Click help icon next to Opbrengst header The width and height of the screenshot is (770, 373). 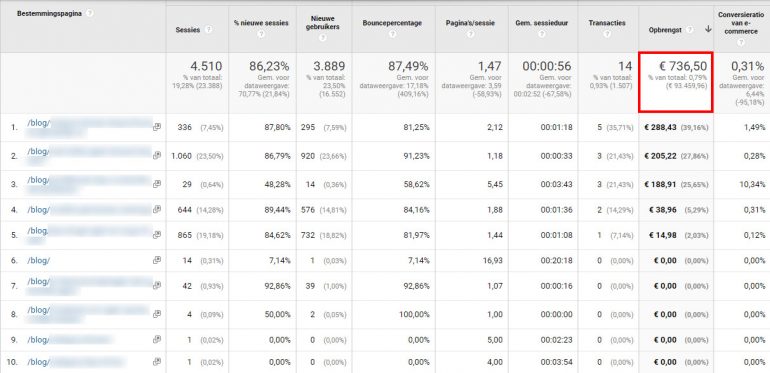[x=690, y=29]
